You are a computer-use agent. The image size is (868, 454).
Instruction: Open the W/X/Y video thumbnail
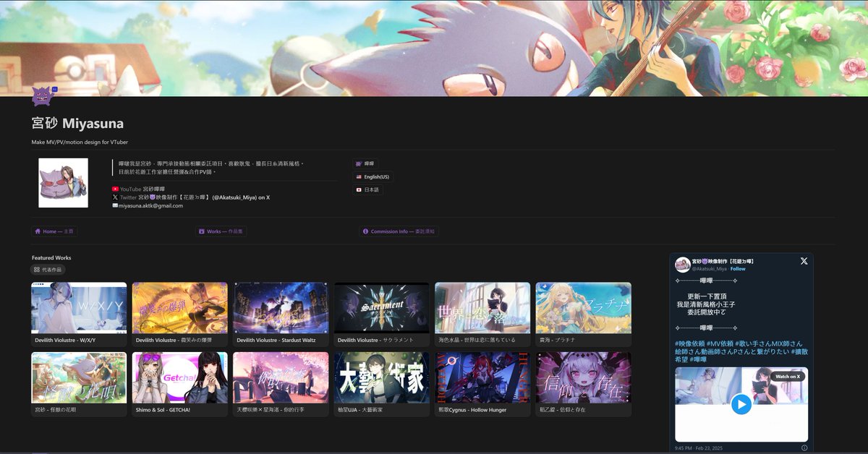click(79, 308)
